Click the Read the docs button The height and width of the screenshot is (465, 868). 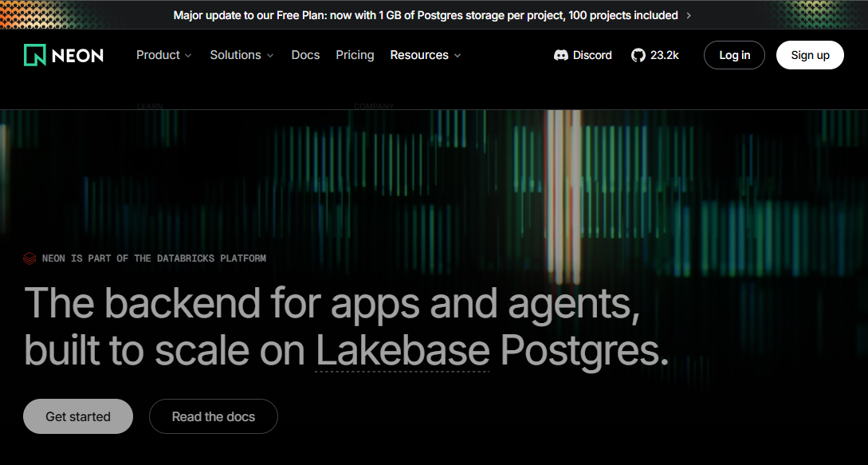tap(214, 416)
